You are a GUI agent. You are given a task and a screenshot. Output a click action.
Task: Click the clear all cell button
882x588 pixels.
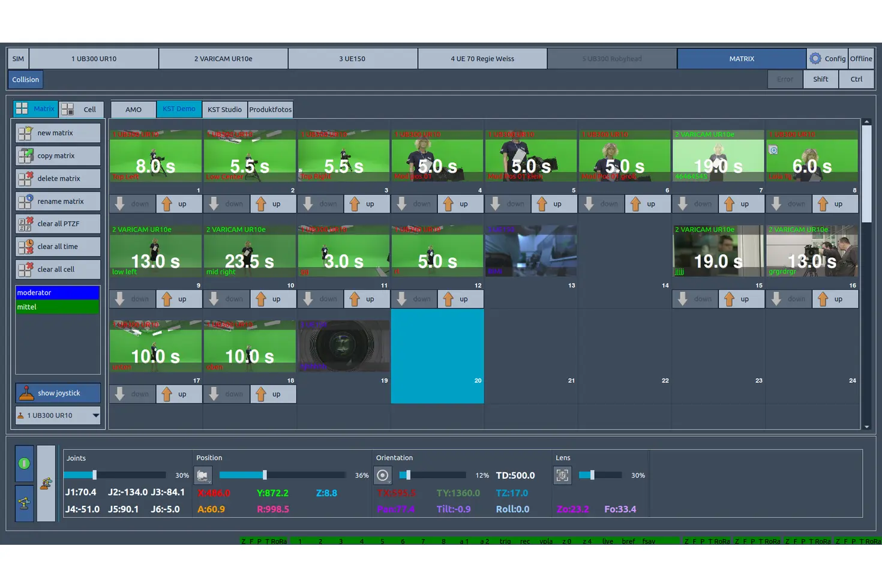(58, 269)
